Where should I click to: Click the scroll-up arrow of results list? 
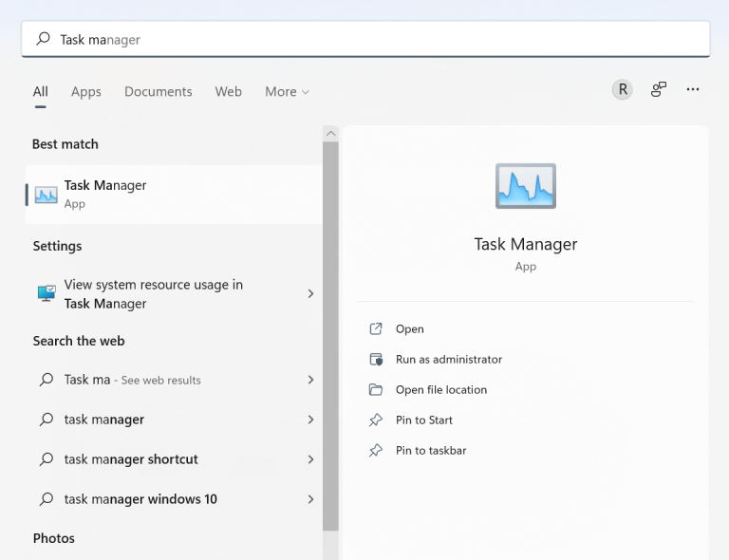330,134
